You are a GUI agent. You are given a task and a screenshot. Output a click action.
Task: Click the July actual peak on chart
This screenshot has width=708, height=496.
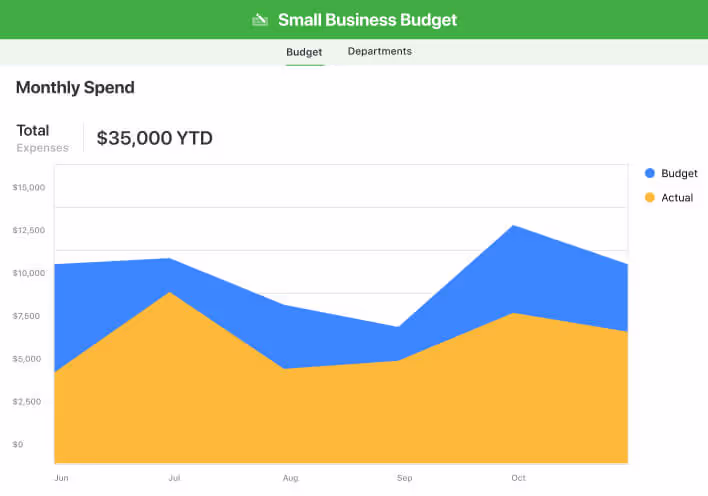click(170, 293)
